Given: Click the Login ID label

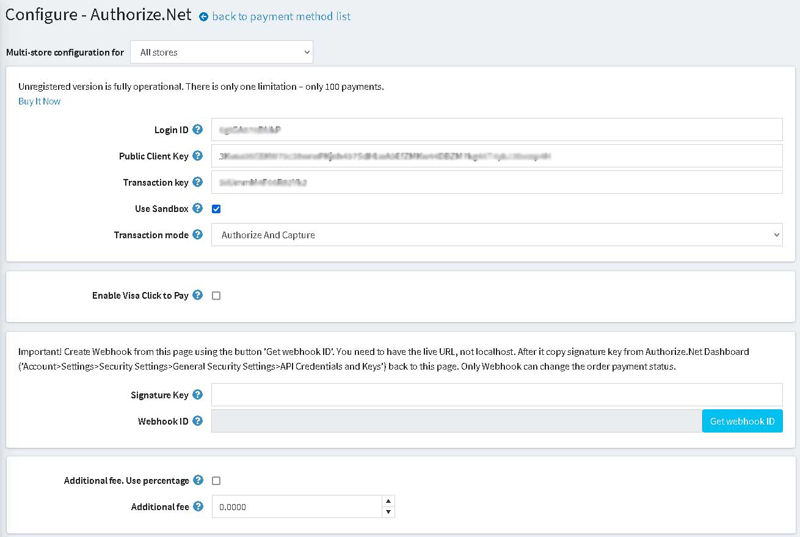Looking at the screenshot, I should [171, 130].
